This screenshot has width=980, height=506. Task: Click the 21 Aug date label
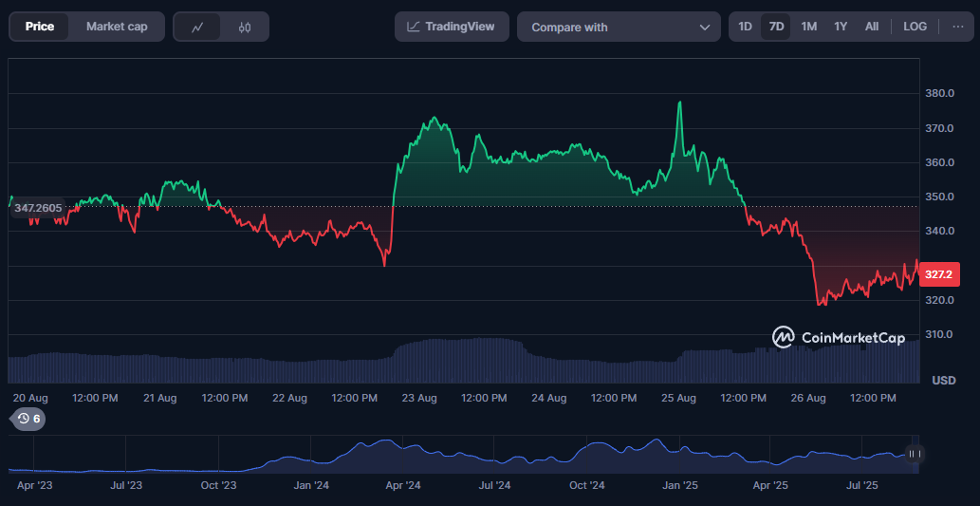point(160,399)
